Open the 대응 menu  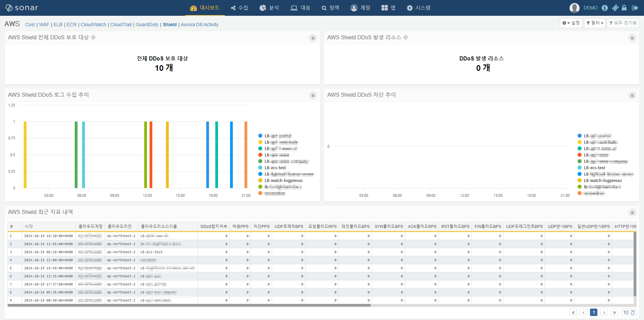click(x=301, y=8)
